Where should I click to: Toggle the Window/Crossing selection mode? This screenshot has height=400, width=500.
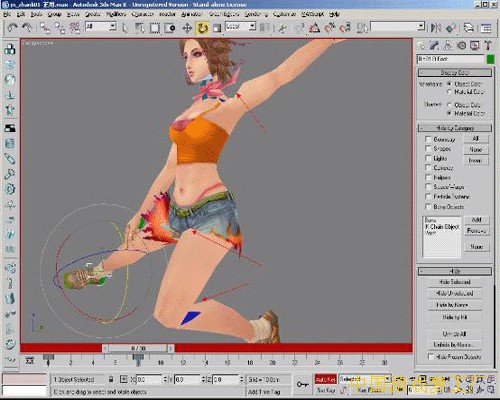170,28
